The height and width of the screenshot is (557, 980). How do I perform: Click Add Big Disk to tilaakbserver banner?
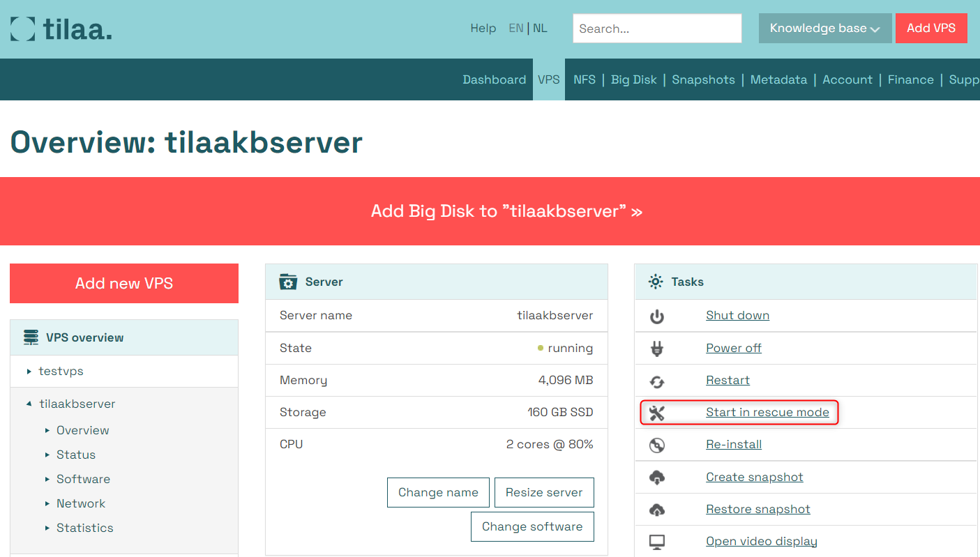490,211
